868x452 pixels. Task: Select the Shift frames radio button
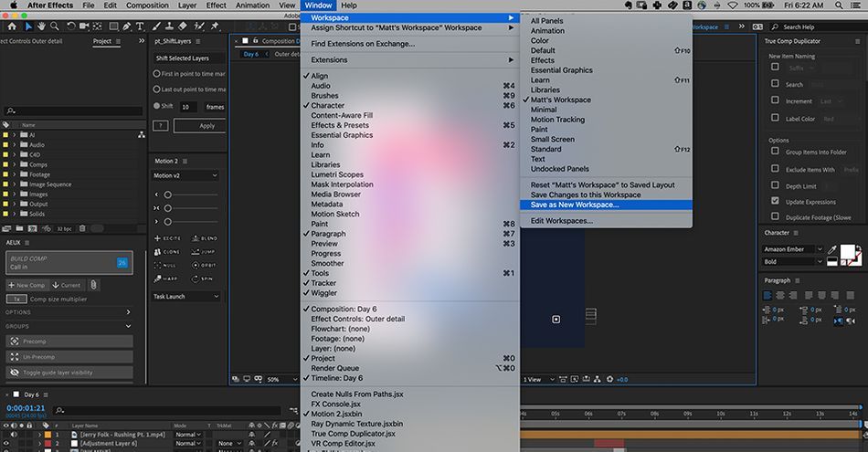pyautogui.click(x=156, y=106)
